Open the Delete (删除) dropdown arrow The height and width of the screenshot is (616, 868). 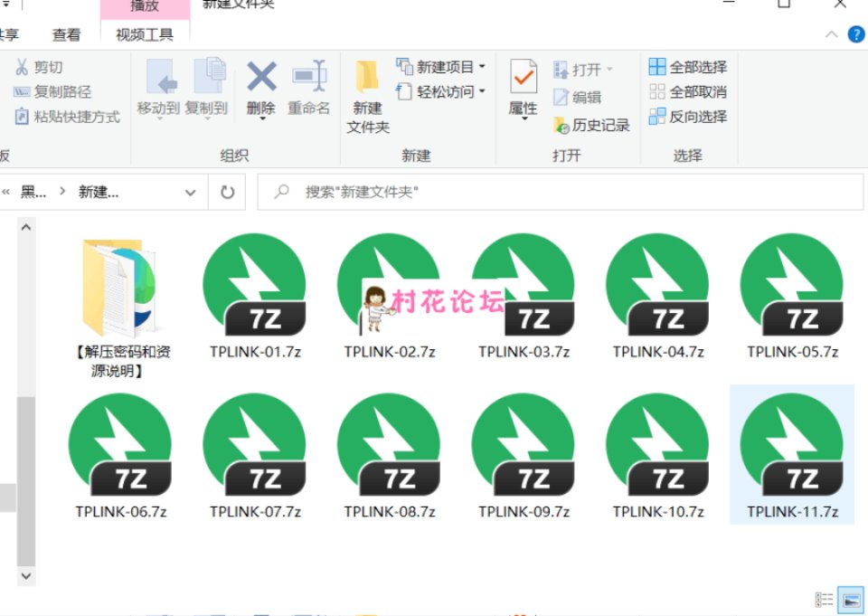pos(261,118)
